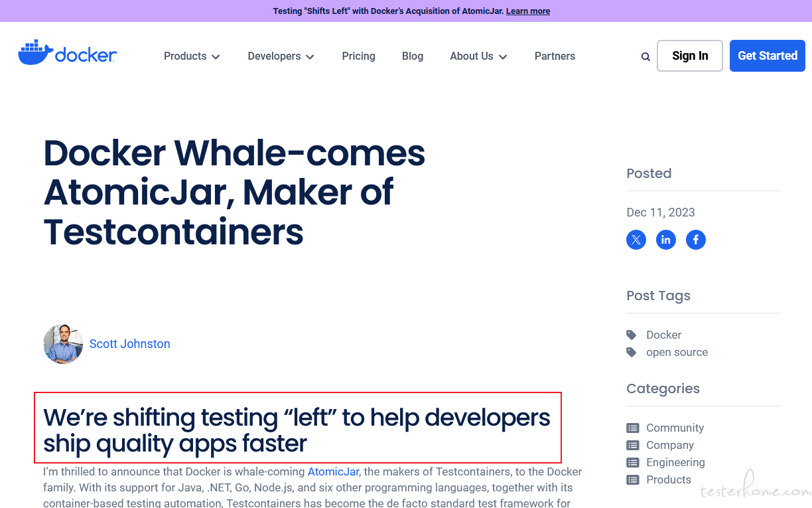The image size is (812, 508).
Task: Open the open source post tag
Action: pyautogui.click(x=677, y=352)
